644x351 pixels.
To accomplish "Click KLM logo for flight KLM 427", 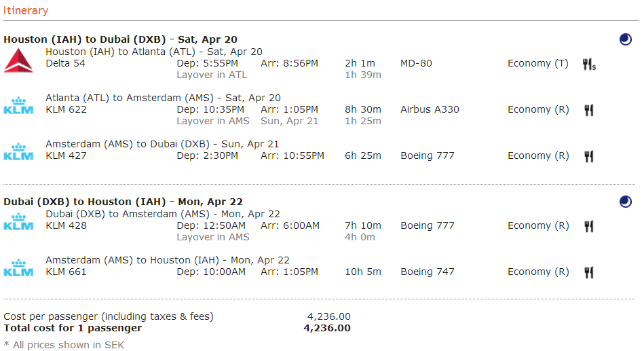I will (x=18, y=153).
